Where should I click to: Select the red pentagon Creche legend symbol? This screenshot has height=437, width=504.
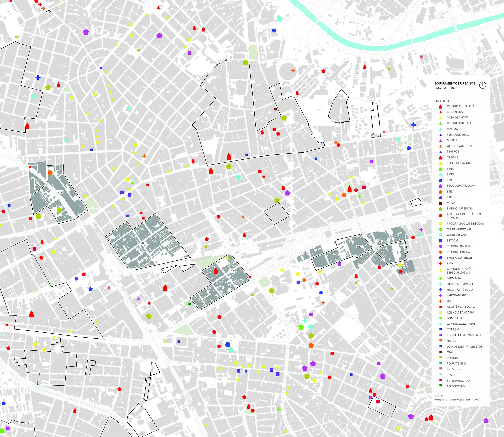(440, 158)
